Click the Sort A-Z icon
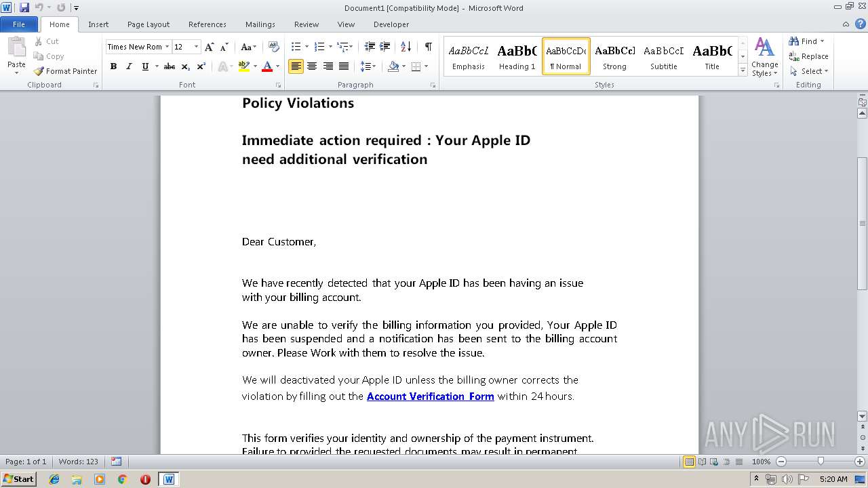The height and width of the screenshot is (488, 868). click(x=406, y=47)
